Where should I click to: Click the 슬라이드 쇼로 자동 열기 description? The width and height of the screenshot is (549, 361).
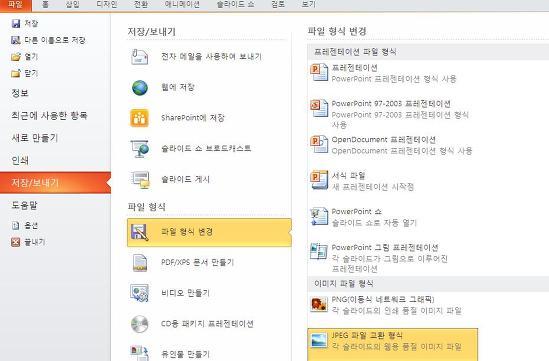pyautogui.click(x=374, y=223)
